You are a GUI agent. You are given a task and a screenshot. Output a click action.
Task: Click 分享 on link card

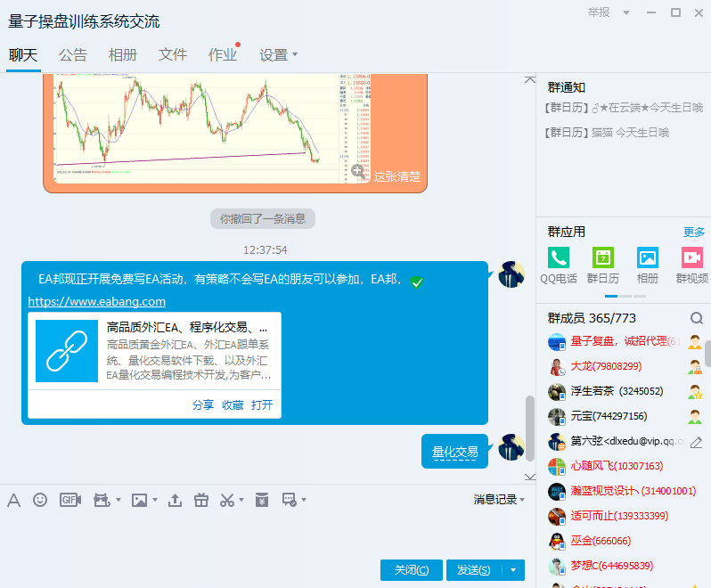(x=202, y=404)
